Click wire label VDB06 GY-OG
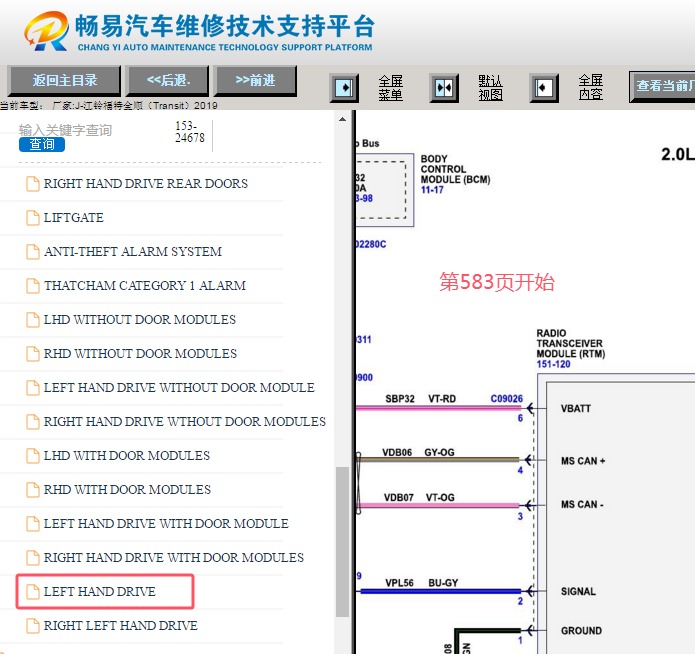Viewport: 695px width, 654px height. (x=418, y=452)
